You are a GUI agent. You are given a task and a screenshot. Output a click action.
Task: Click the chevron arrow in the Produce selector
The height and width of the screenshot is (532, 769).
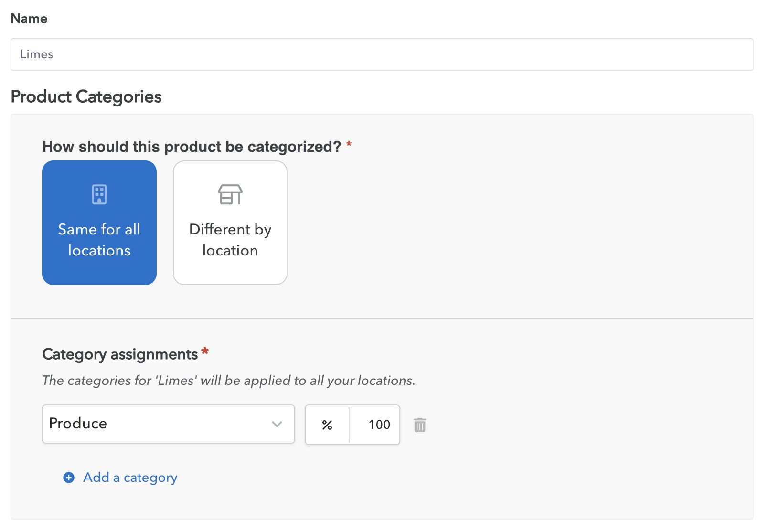tap(277, 424)
